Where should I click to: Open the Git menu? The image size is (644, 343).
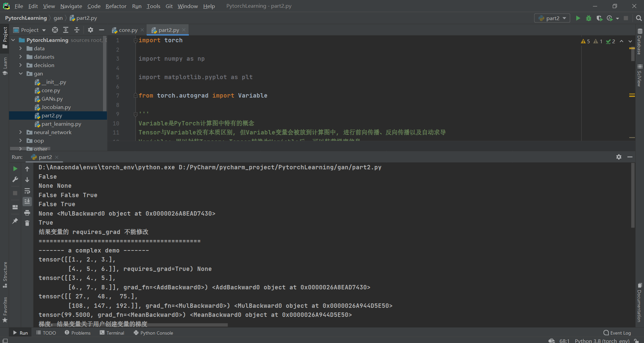coord(169,6)
